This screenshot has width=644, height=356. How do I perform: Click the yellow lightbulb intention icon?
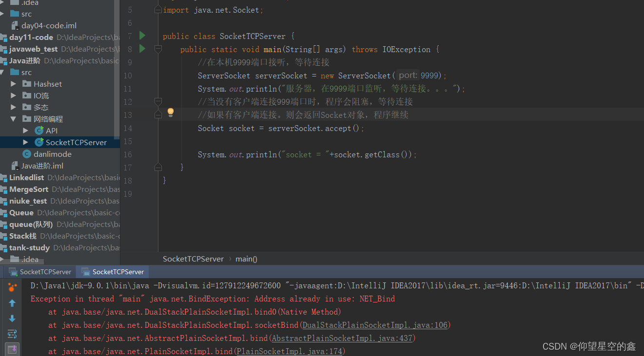click(x=171, y=112)
